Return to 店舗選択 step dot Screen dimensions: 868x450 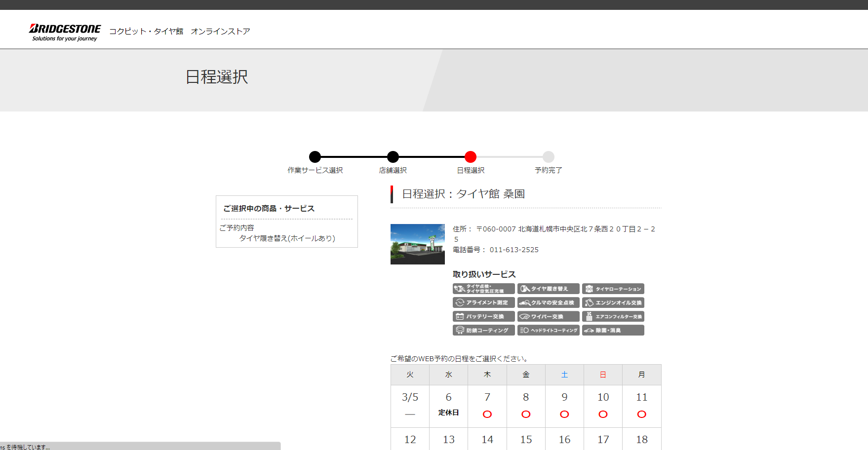pos(393,157)
